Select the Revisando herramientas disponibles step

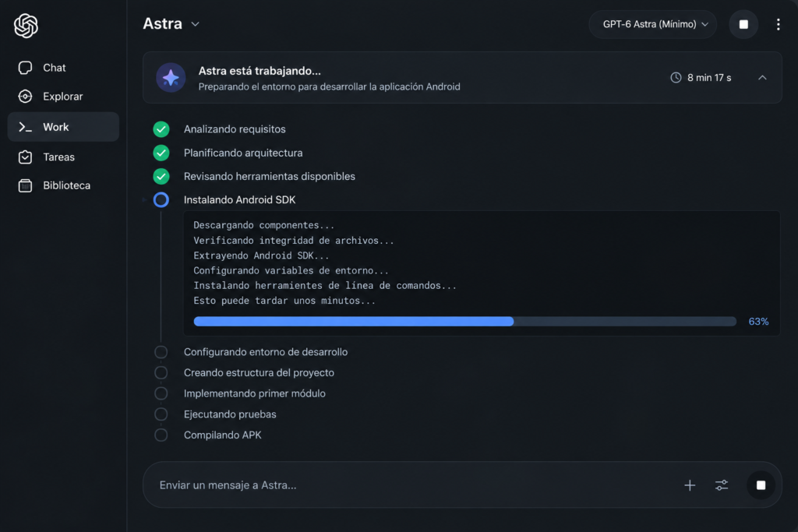tap(269, 176)
